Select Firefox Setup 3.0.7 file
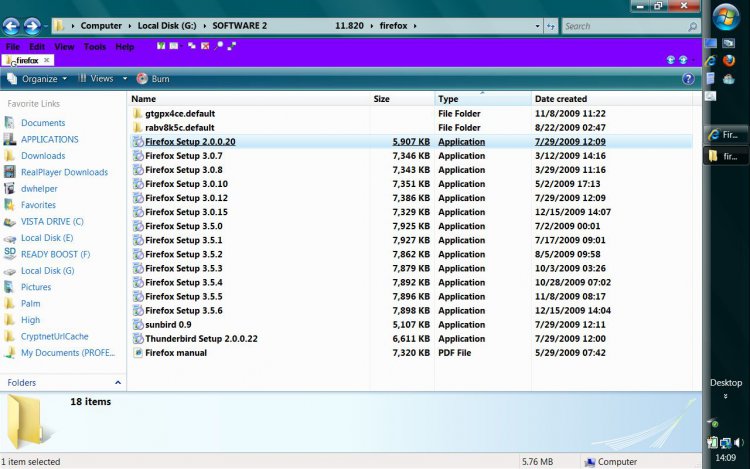 [184, 156]
